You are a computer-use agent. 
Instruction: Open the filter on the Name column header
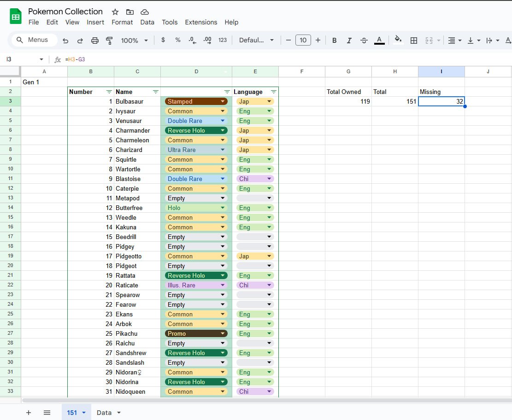pyautogui.click(x=156, y=92)
